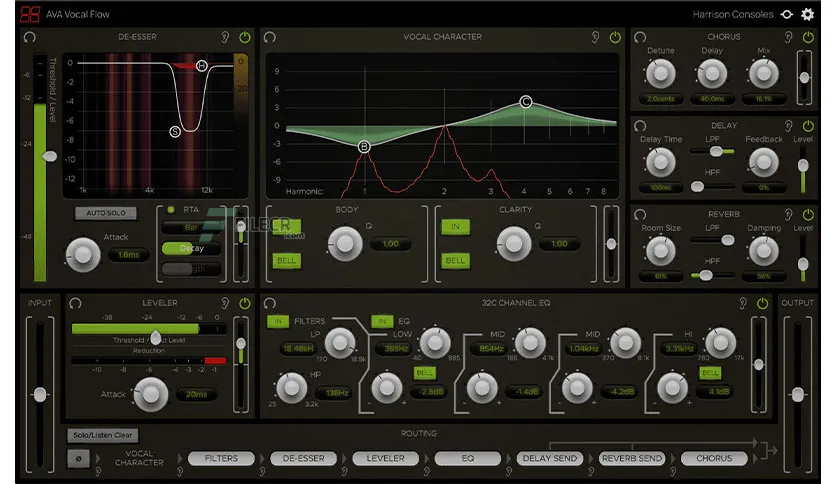Reset the Chorus section
This screenshot has width=836, height=484.
point(640,37)
